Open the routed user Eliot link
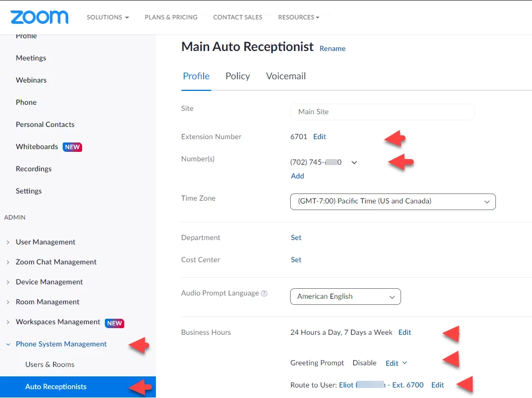 (x=381, y=385)
